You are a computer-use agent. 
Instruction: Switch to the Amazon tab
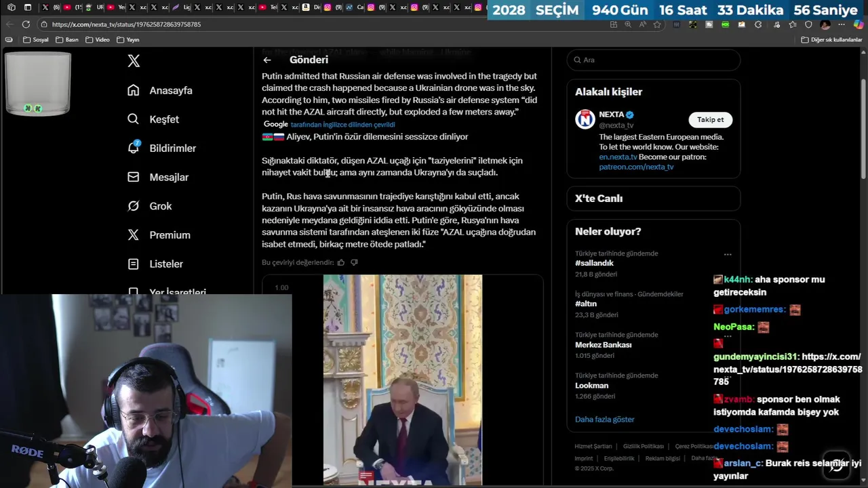pos(309,7)
